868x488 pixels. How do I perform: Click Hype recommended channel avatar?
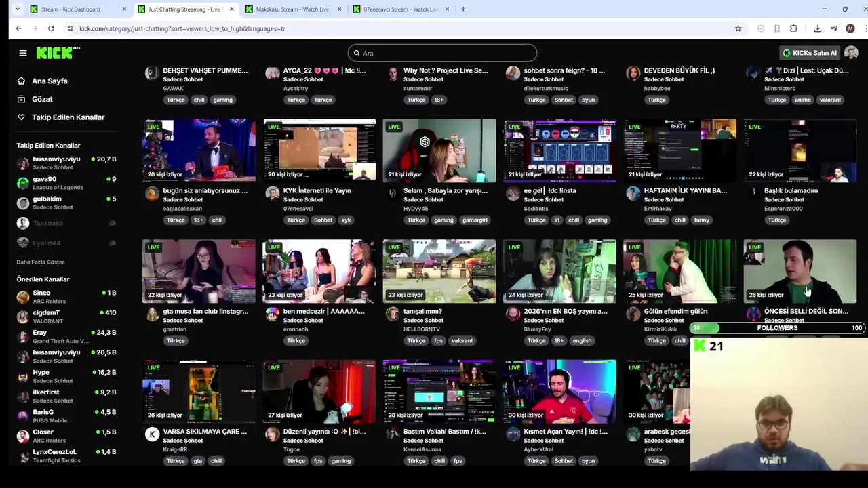[23, 376]
